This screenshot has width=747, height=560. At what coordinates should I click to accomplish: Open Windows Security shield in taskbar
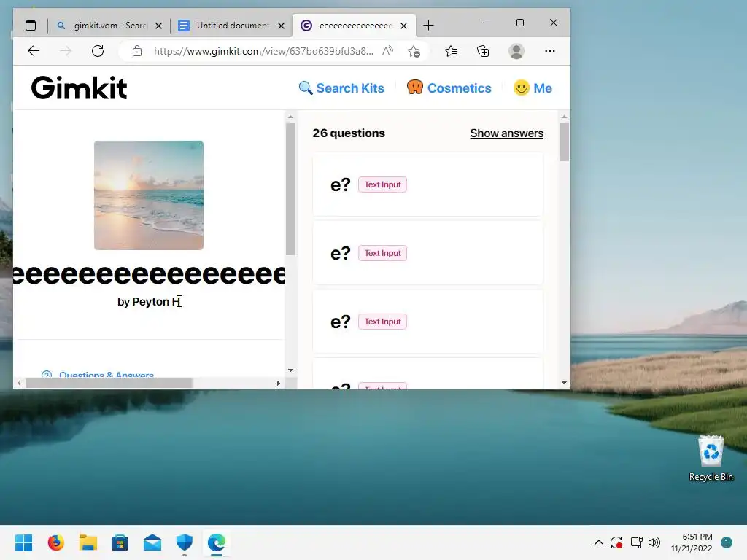(x=185, y=542)
